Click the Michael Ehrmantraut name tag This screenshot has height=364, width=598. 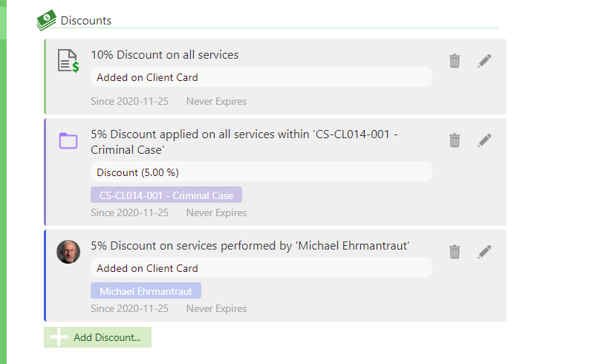click(146, 291)
